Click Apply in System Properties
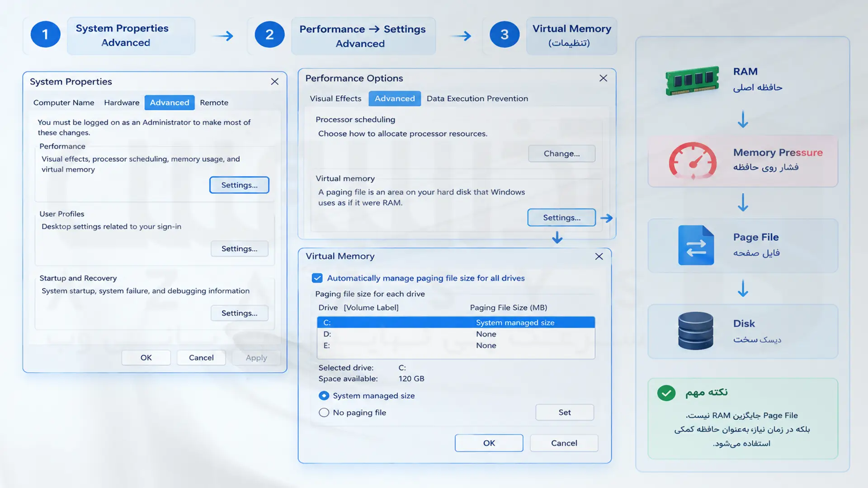This screenshot has width=868, height=488. click(x=256, y=357)
